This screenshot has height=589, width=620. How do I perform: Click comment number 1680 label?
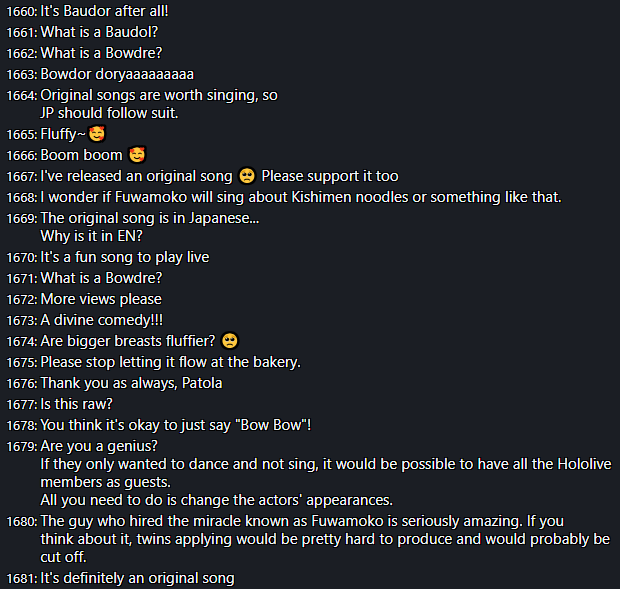[x=22, y=521]
